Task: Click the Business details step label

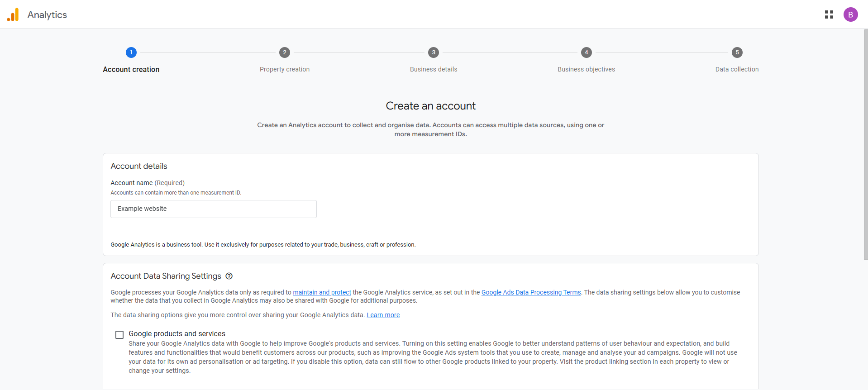Action: point(433,69)
